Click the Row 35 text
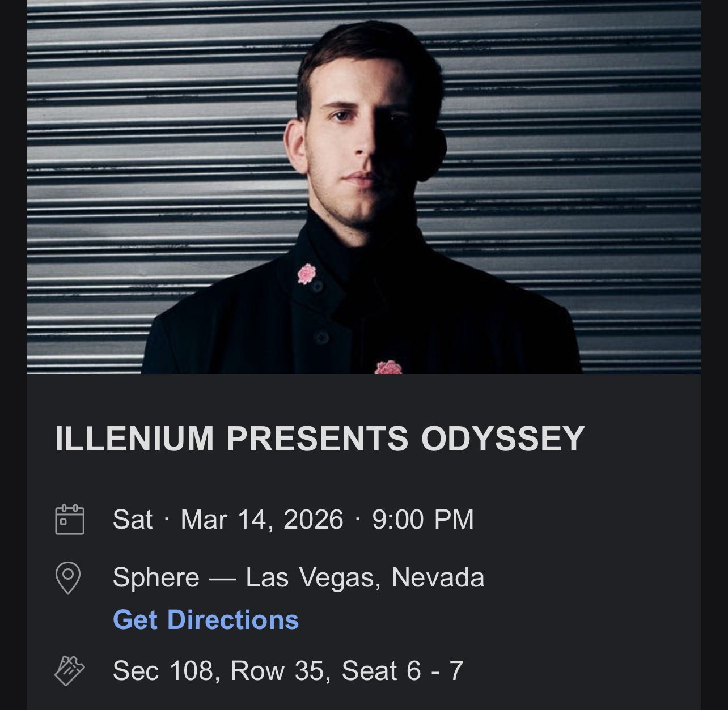The image size is (728, 710). (278, 671)
